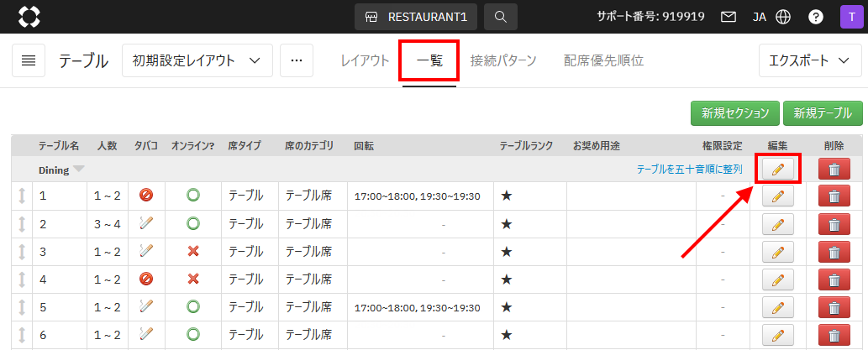Screen dimensions: 868x350
Task: Switch to the 接続パターン tab
Action: (x=503, y=61)
